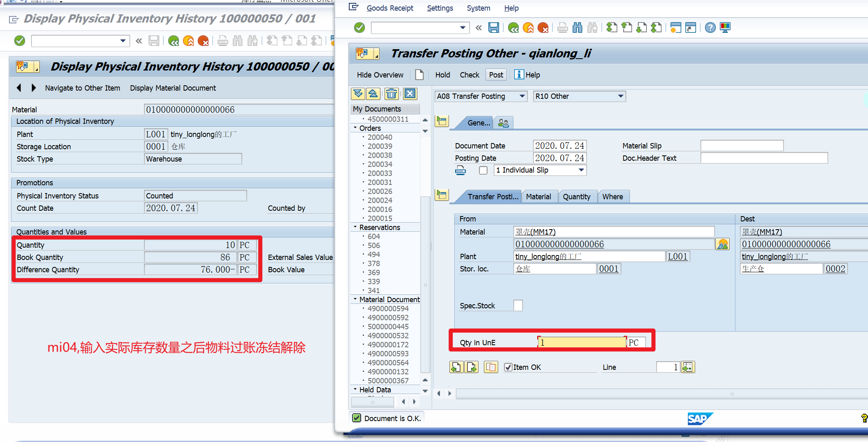Image resolution: width=868 pixels, height=442 pixels.
Task: Click the New document icon next to Hide Overview
Action: [419, 75]
